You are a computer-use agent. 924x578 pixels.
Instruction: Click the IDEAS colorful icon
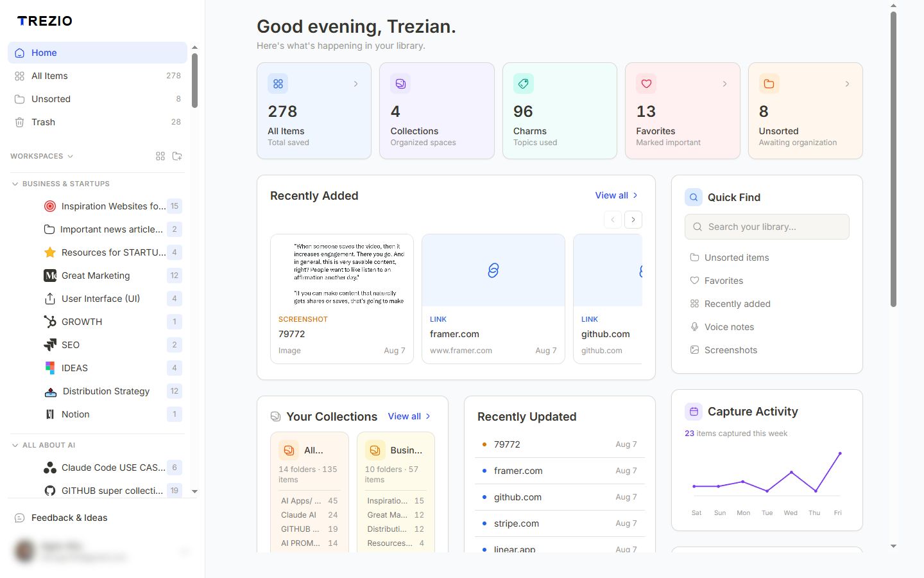50,368
